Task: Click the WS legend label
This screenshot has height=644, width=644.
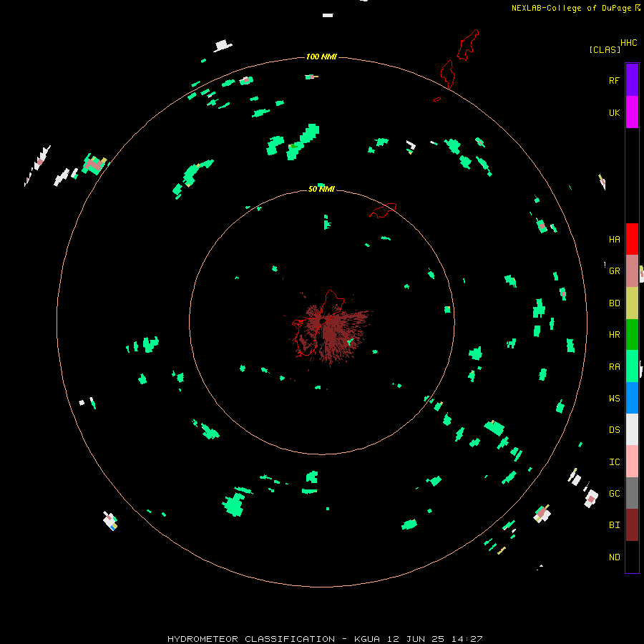Action: click(x=614, y=398)
